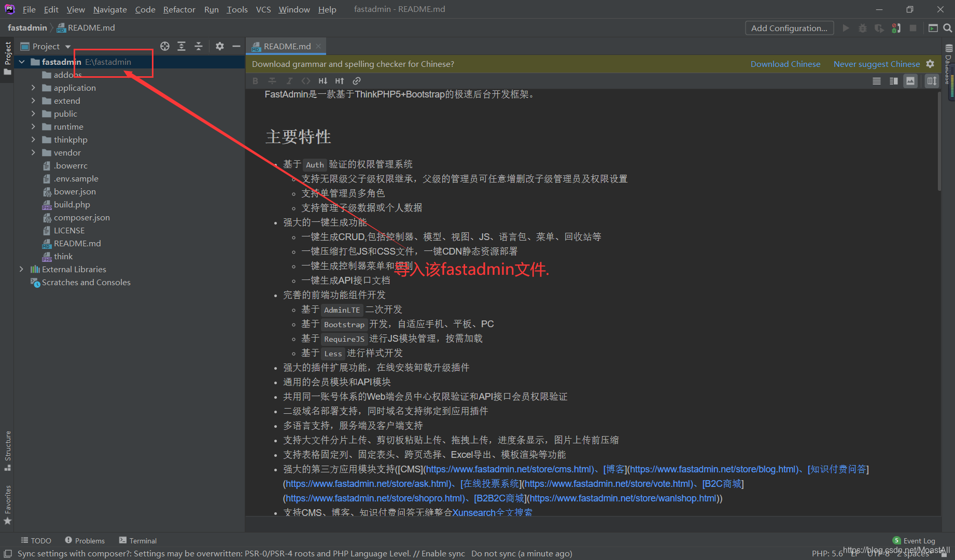Select build.php file in tree
The width and height of the screenshot is (955, 560).
72,204
